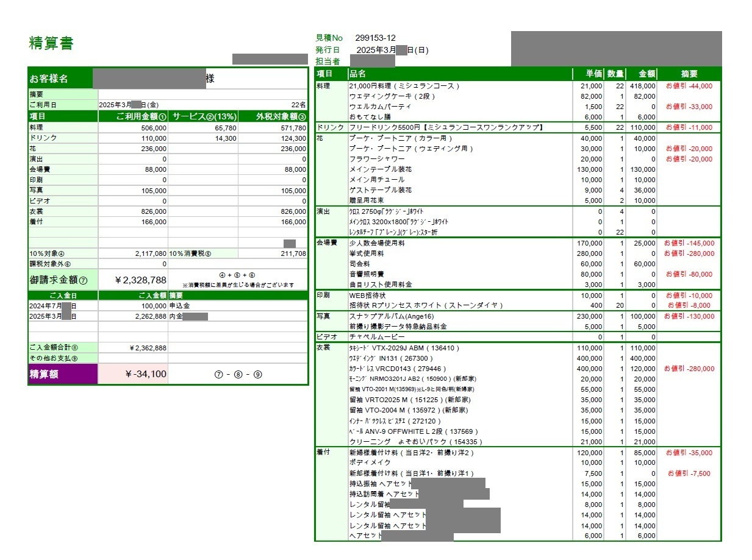752x560 pixels.
Task: Select the 2,117,080 10%対象 total
Action: tap(149, 253)
